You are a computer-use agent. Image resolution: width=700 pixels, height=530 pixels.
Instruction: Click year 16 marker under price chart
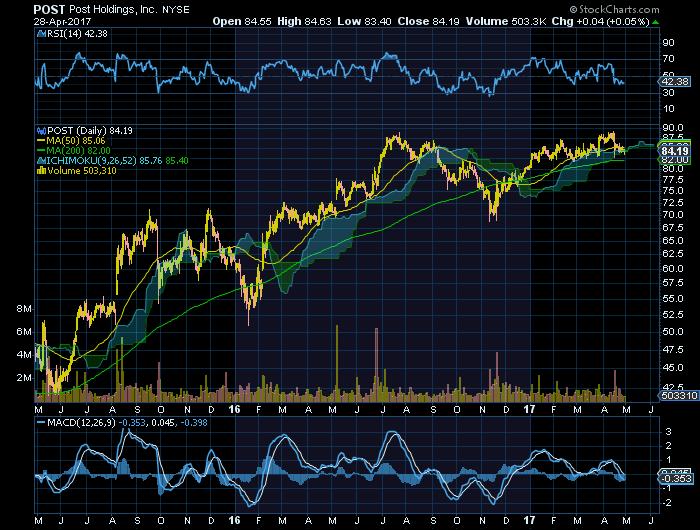[234, 409]
